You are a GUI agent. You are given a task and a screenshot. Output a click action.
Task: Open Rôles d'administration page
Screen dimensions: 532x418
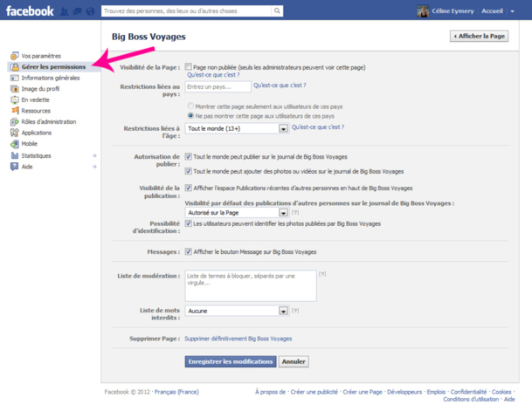click(49, 121)
